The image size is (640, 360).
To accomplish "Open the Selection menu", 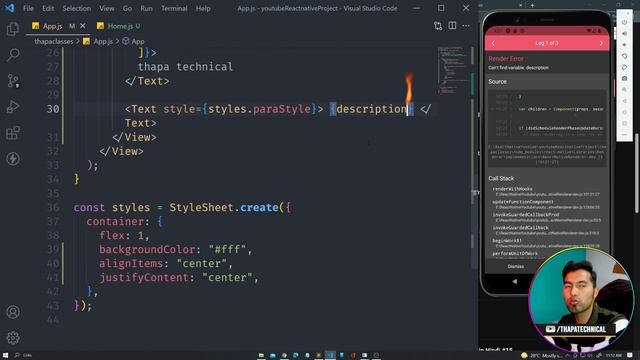I will click(x=76, y=8).
